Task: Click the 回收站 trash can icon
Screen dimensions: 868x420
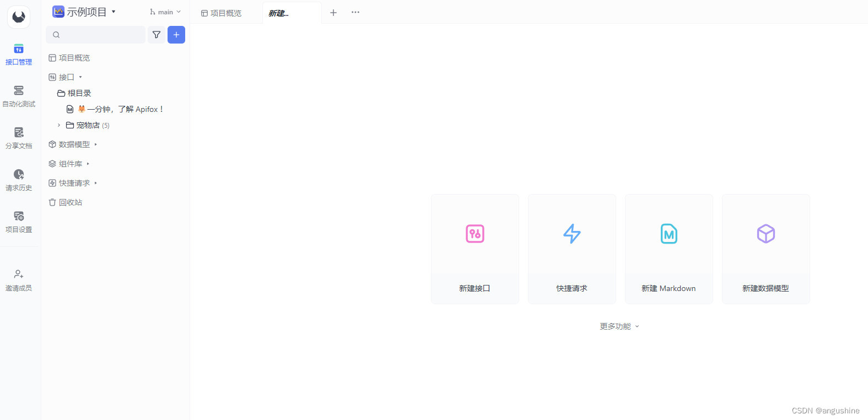Action: pyautogui.click(x=52, y=202)
